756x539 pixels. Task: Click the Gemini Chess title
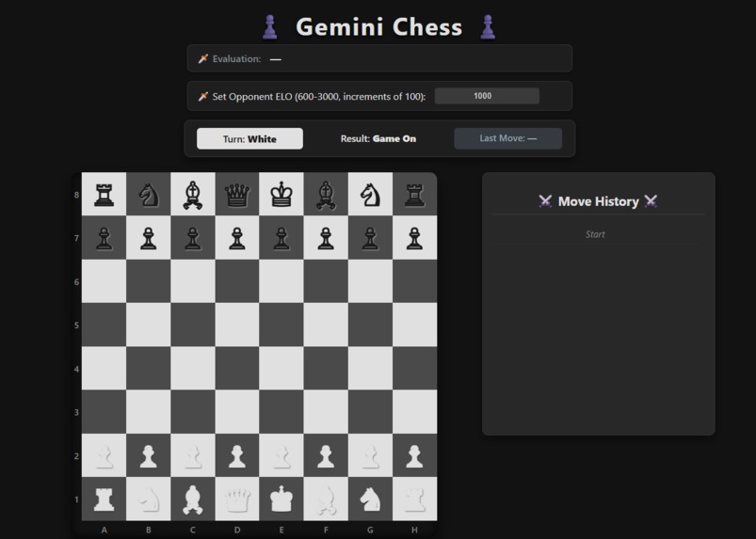(379, 27)
